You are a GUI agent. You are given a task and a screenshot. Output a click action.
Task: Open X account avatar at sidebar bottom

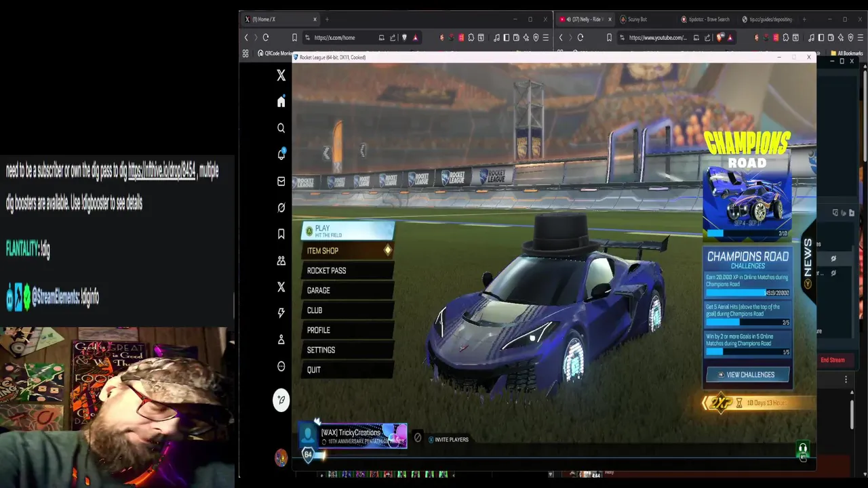click(281, 457)
